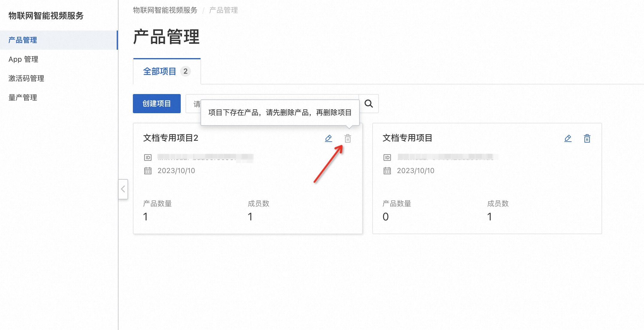Click calendar icon in 文档专用项目 card
The height and width of the screenshot is (330, 644).
[x=387, y=171]
